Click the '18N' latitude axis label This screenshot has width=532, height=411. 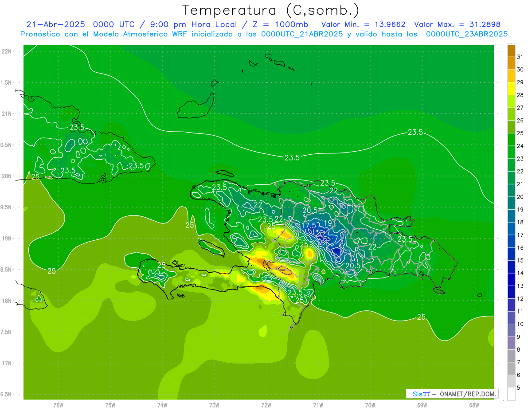[7, 301]
